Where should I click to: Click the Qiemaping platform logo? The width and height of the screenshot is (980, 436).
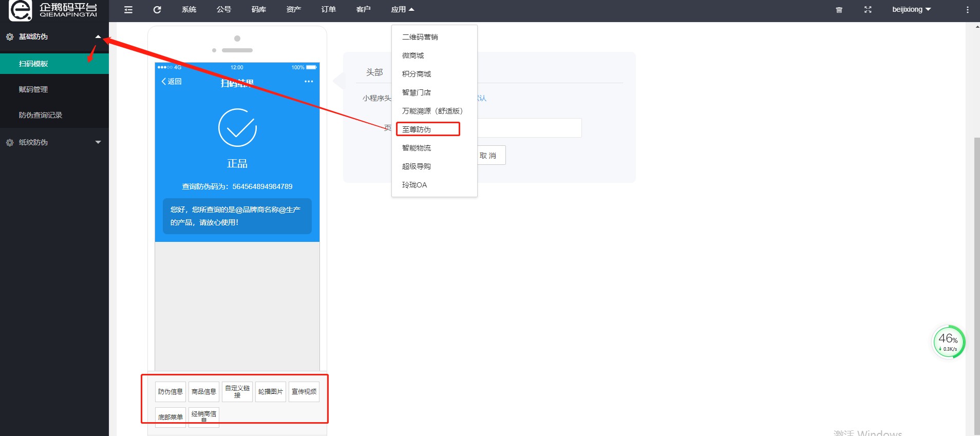tap(52, 10)
